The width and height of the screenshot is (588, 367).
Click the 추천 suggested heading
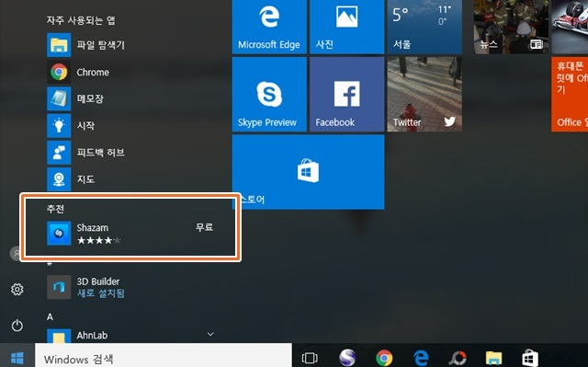pyautogui.click(x=55, y=209)
